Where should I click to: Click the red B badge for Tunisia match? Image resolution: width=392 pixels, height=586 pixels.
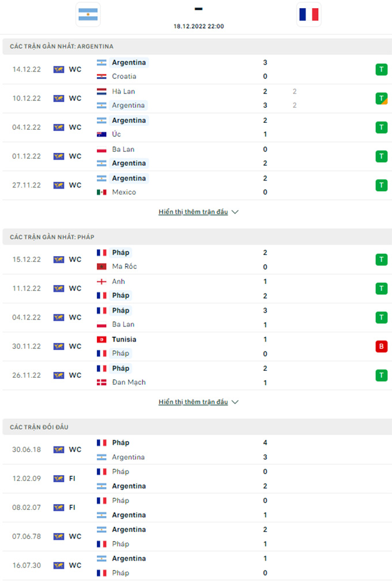point(381,346)
